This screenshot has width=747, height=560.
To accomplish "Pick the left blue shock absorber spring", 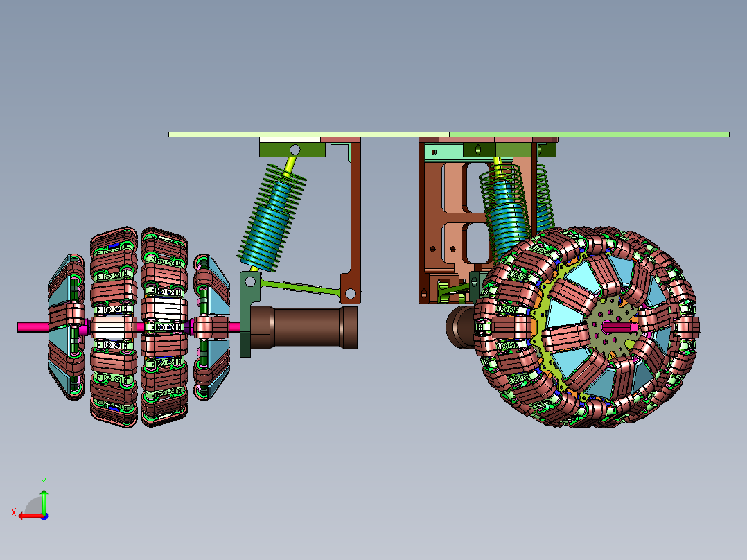I will pyautogui.click(x=272, y=218).
